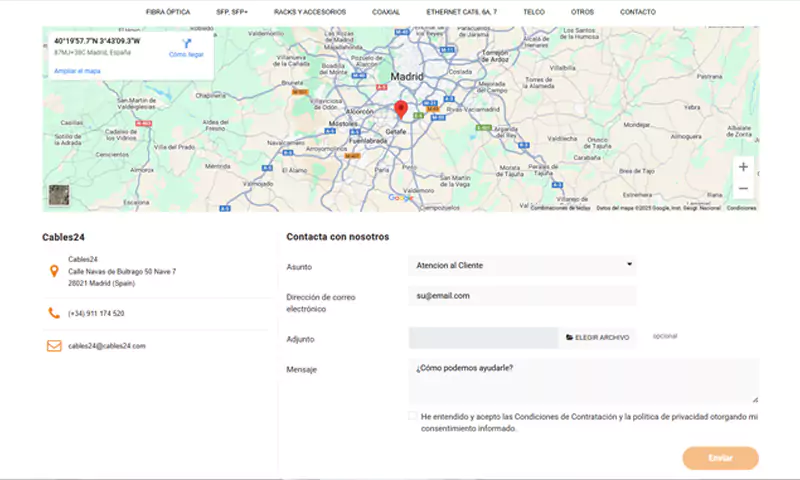Click the orange phone icon
800x480 pixels.
tap(54, 313)
